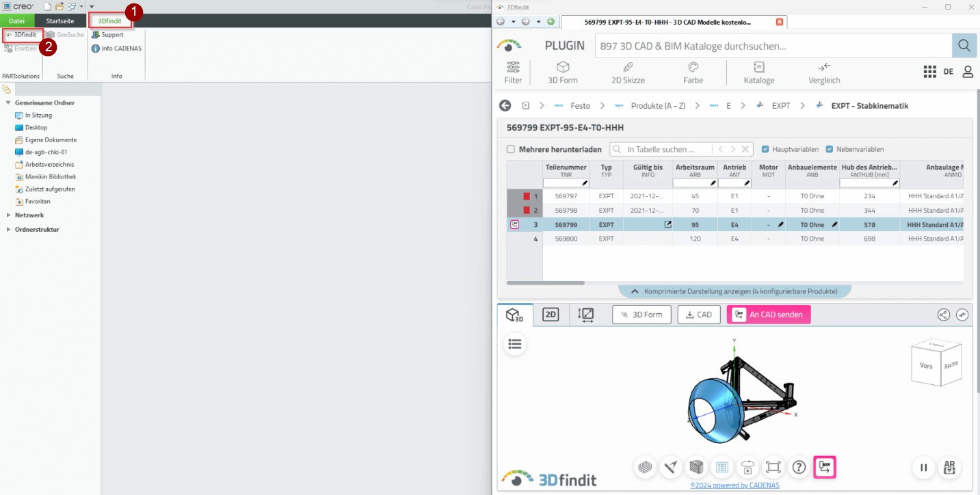This screenshot has width=980, height=495.
Task: Expand the Netzwerk tree section
Action: tap(8, 215)
